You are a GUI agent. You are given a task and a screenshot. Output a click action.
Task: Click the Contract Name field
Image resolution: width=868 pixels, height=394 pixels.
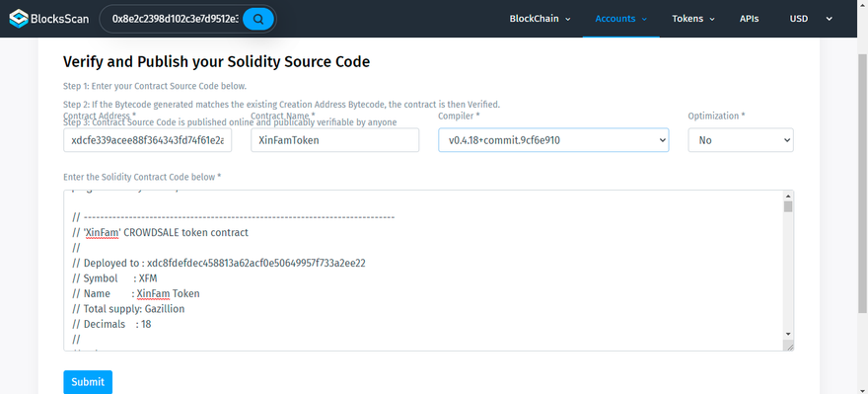pyautogui.click(x=335, y=140)
